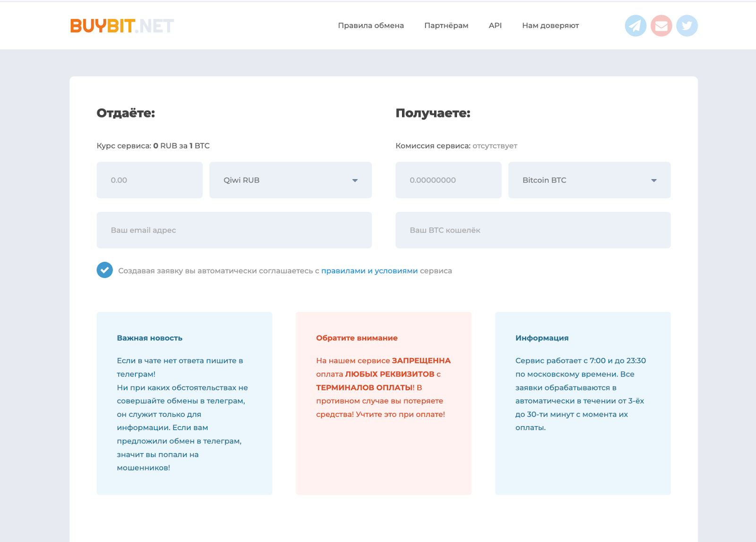Expand the Bitcoin BTC currency dropdown
This screenshot has height=542, width=756.
pyautogui.click(x=589, y=180)
